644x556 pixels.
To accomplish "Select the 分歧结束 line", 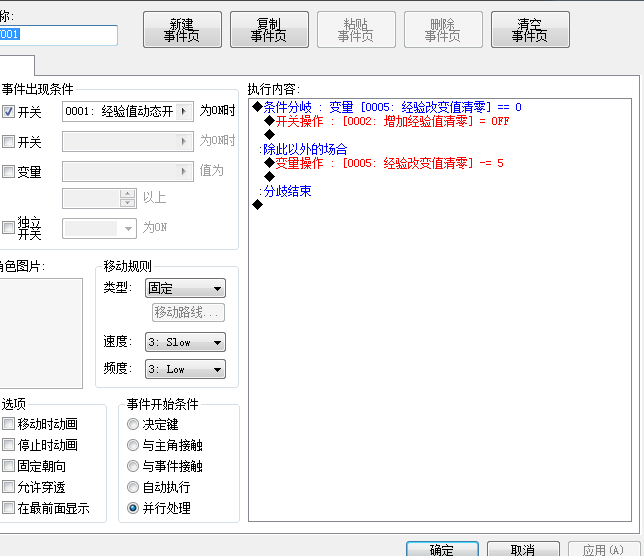I will [x=285, y=191].
